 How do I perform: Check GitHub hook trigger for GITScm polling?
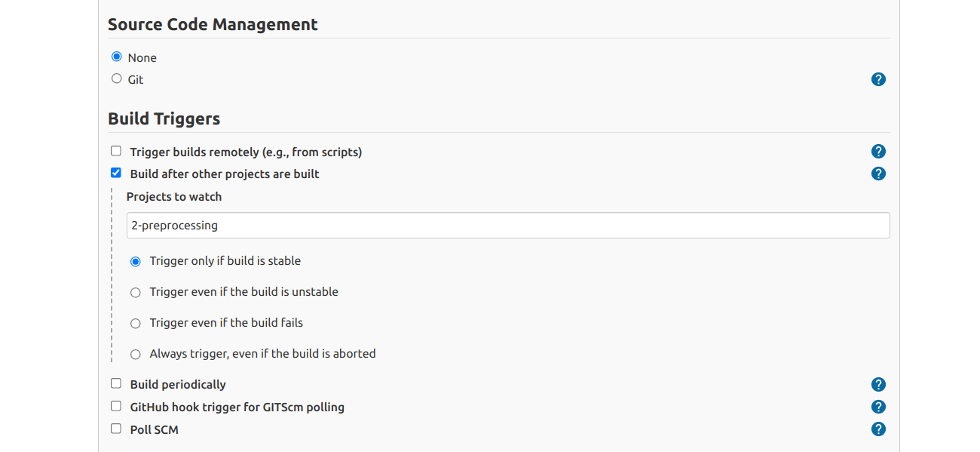pos(115,406)
